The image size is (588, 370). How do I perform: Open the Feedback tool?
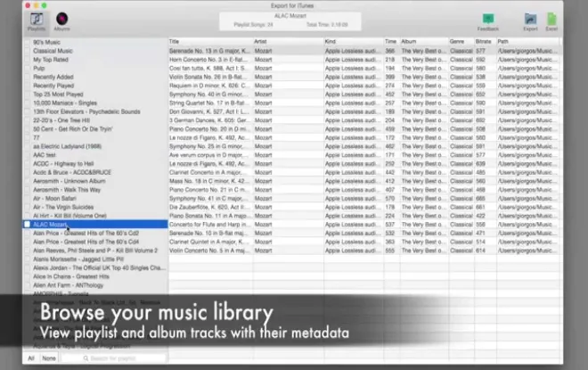tap(488, 22)
